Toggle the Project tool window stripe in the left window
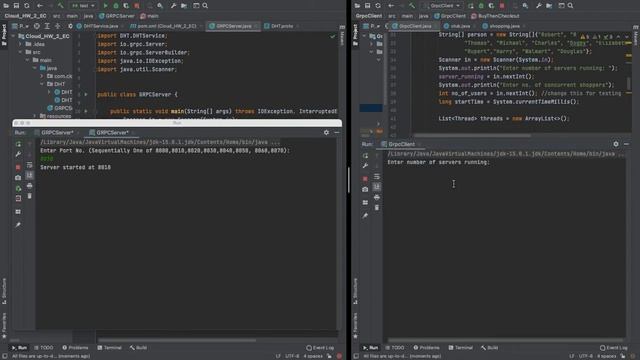Image resolution: width=640 pixels, height=360 pixels. 4,35
